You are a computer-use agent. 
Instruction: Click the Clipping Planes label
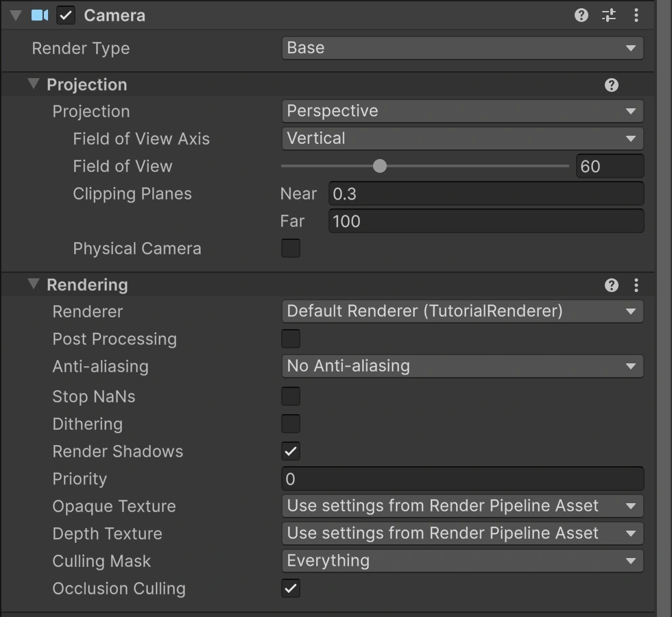(132, 193)
